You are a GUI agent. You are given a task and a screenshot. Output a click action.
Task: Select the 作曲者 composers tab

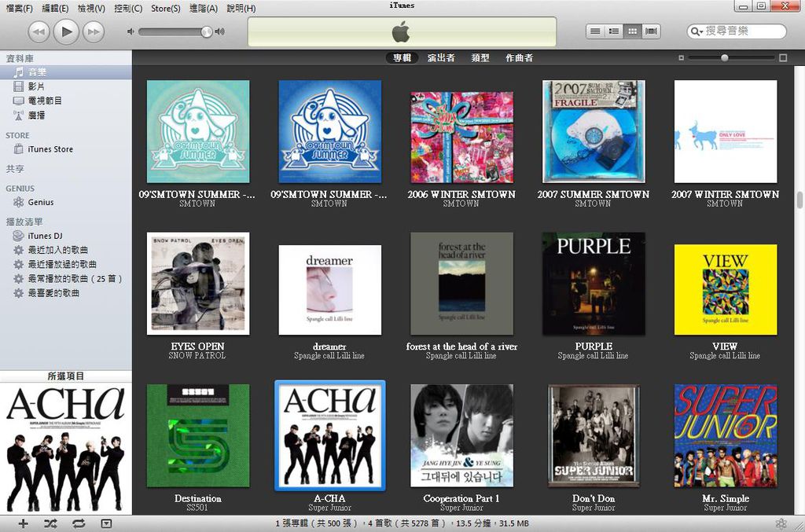coord(519,58)
